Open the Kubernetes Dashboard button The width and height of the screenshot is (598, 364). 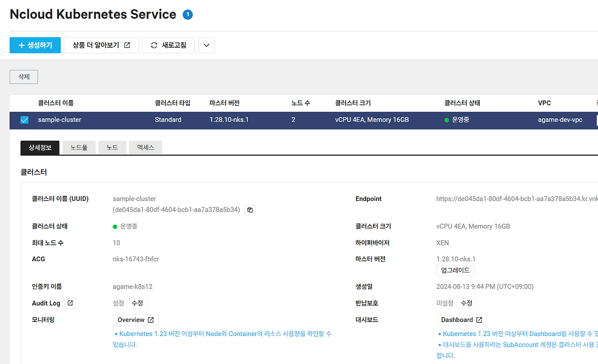click(462, 320)
